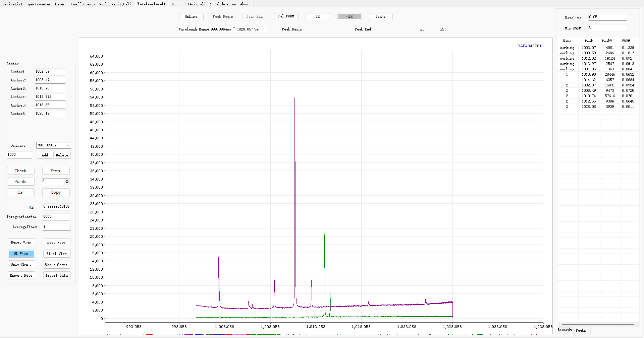Edit the Anchor6 value field
The image size is (644, 338).
pyautogui.click(x=50, y=114)
